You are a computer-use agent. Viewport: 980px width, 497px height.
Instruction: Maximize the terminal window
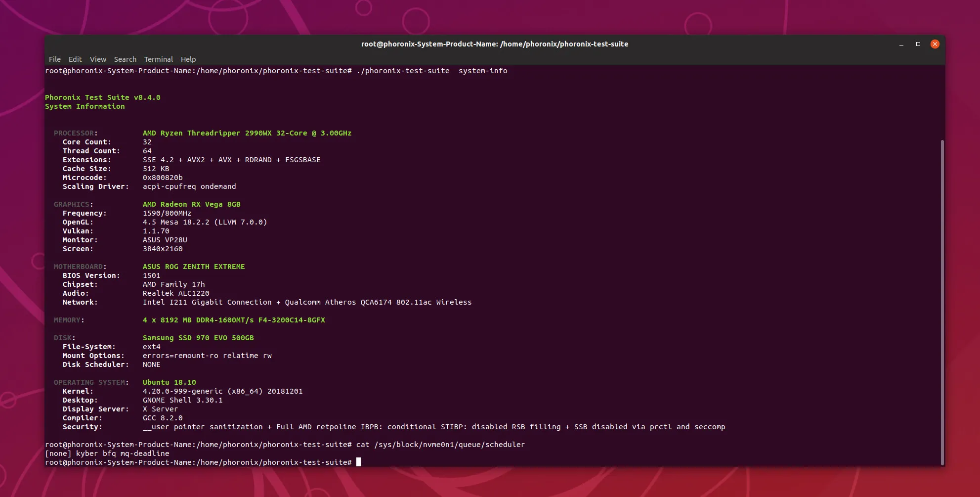point(918,44)
